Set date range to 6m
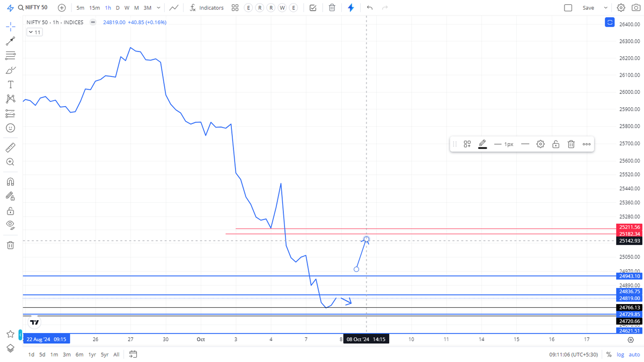644x362 pixels. click(79, 354)
